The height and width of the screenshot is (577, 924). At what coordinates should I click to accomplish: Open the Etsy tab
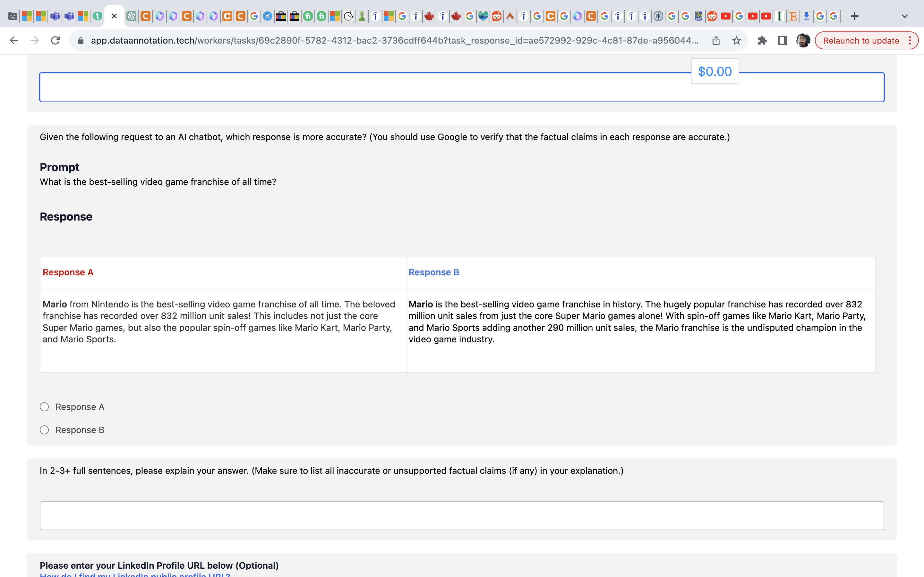tap(793, 16)
